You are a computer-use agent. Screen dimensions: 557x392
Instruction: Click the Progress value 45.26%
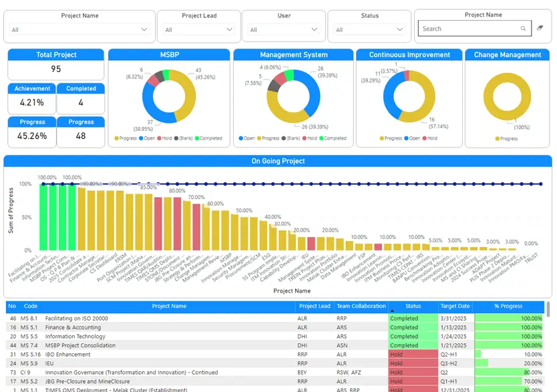point(32,136)
